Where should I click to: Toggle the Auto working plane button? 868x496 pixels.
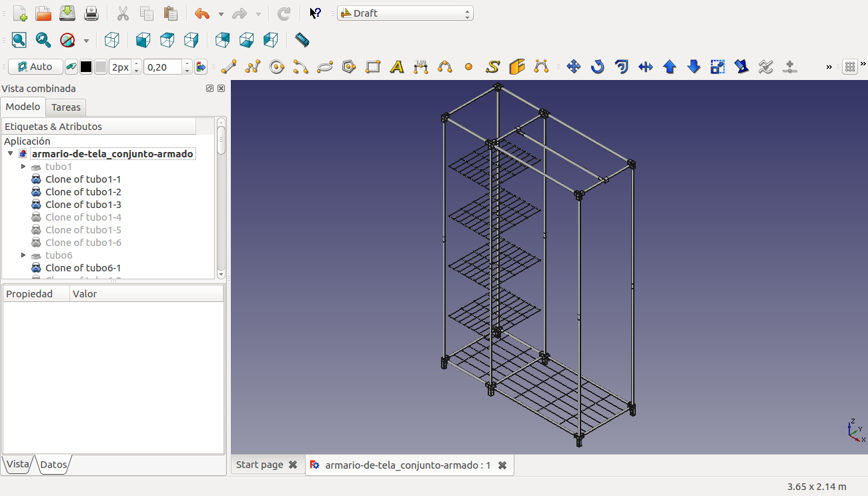(35, 67)
